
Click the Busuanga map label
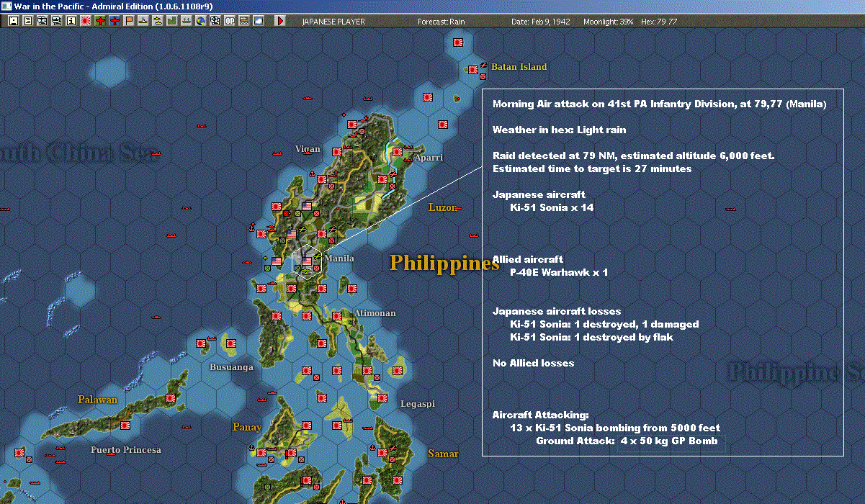[231, 367]
